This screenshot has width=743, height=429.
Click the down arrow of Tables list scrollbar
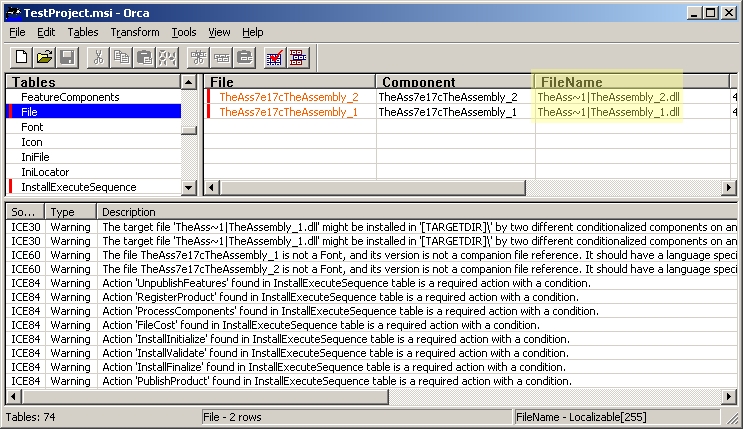pyautogui.click(x=189, y=188)
